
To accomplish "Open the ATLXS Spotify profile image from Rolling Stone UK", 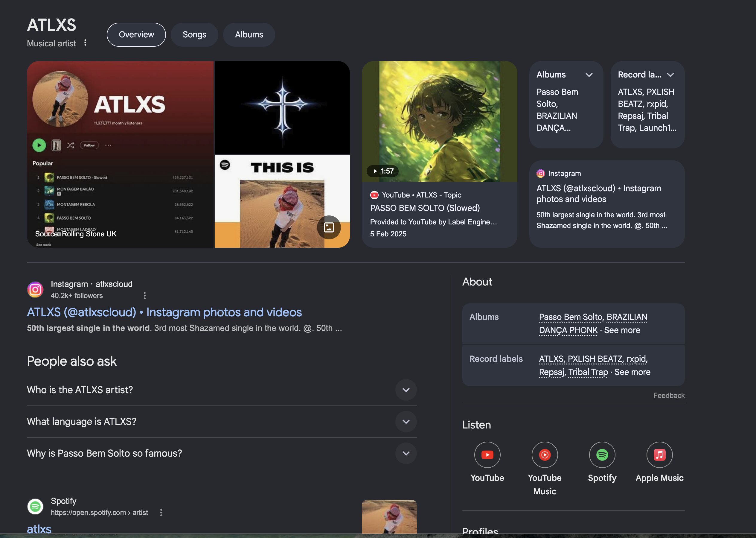I will click(120, 154).
